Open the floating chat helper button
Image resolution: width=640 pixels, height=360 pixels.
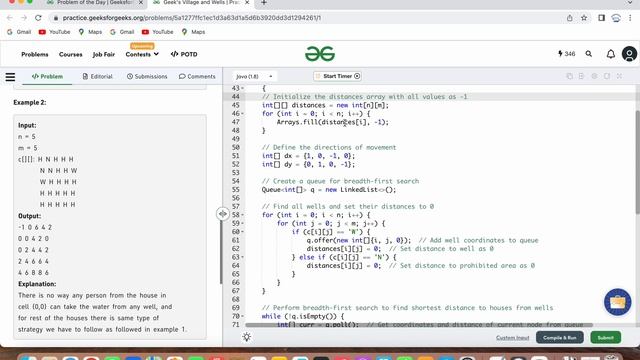point(617,302)
